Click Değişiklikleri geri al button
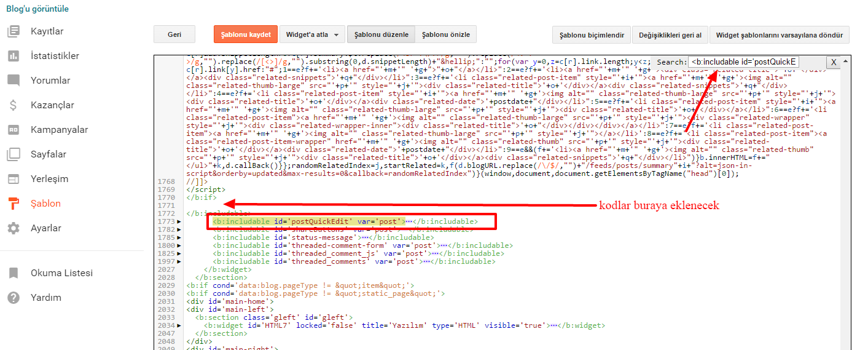868x350 pixels. (x=670, y=35)
